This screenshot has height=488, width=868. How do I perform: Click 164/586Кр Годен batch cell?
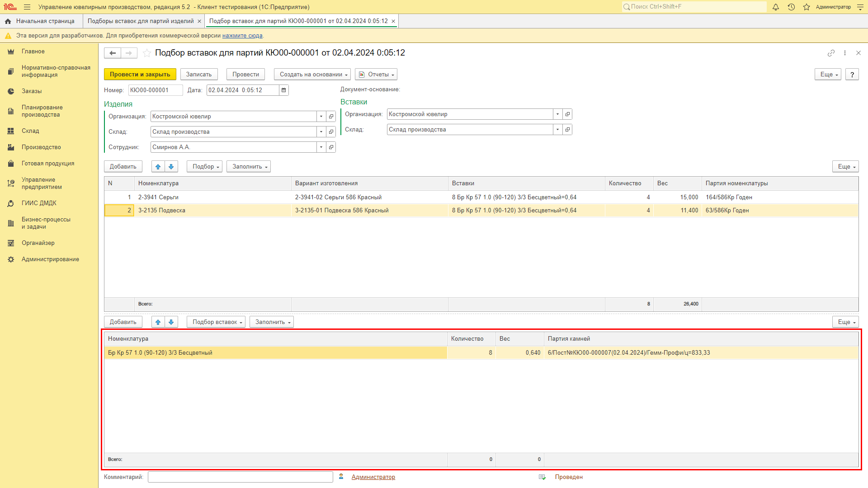[780, 197]
